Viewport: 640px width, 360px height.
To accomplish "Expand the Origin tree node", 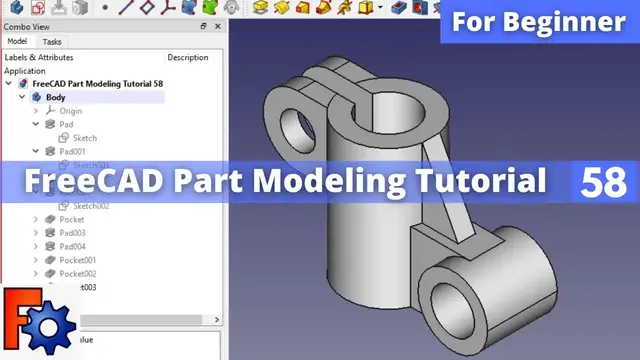I will point(36,111).
